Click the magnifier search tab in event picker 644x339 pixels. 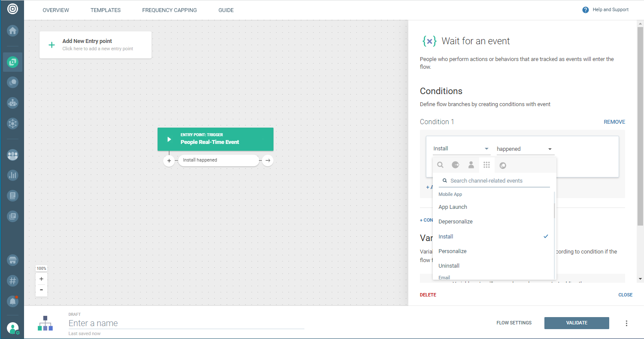(440, 165)
